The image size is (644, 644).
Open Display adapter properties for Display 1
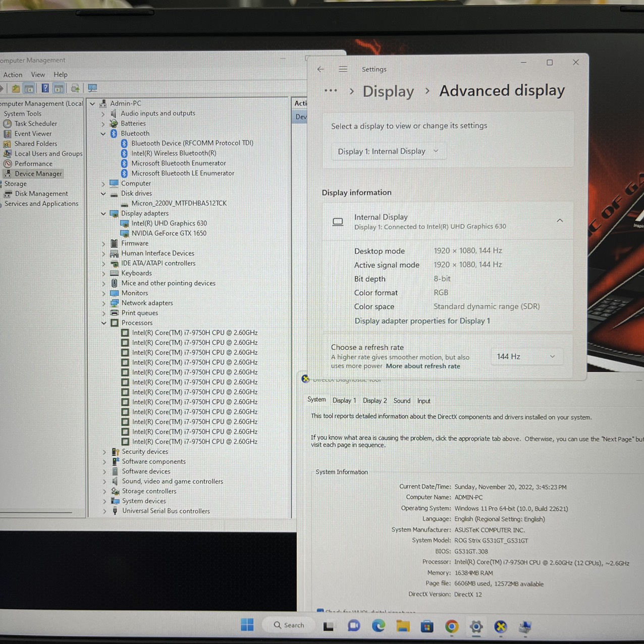(422, 321)
